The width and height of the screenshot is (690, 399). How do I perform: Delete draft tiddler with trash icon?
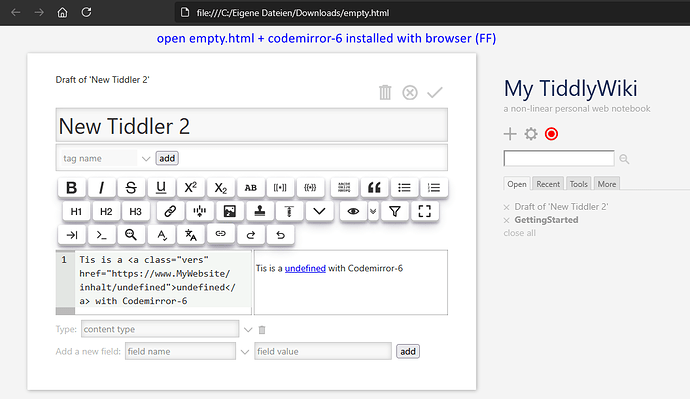click(x=385, y=92)
